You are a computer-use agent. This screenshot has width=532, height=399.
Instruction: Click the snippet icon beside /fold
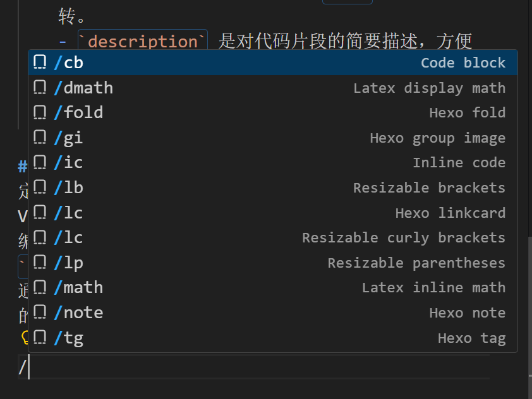(39, 112)
